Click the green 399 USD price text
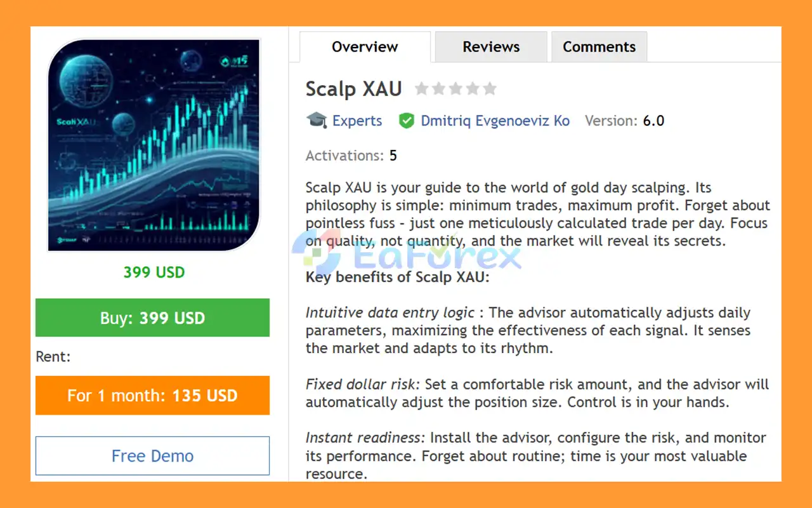 [x=154, y=272]
